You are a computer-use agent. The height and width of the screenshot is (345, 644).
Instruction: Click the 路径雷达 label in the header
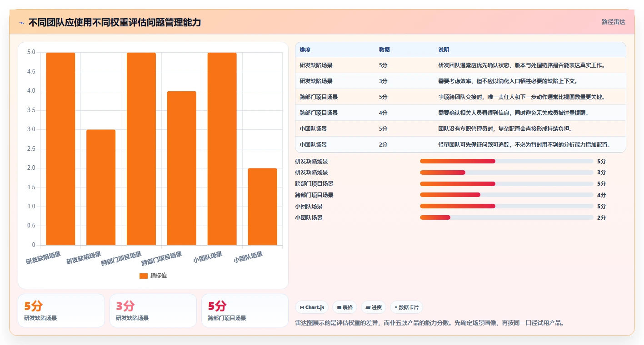(613, 22)
